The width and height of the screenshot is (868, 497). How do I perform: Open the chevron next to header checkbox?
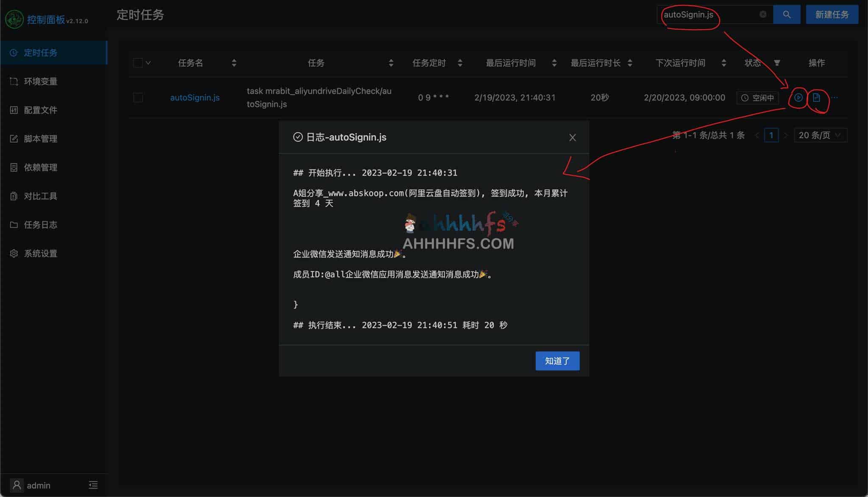coord(149,62)
